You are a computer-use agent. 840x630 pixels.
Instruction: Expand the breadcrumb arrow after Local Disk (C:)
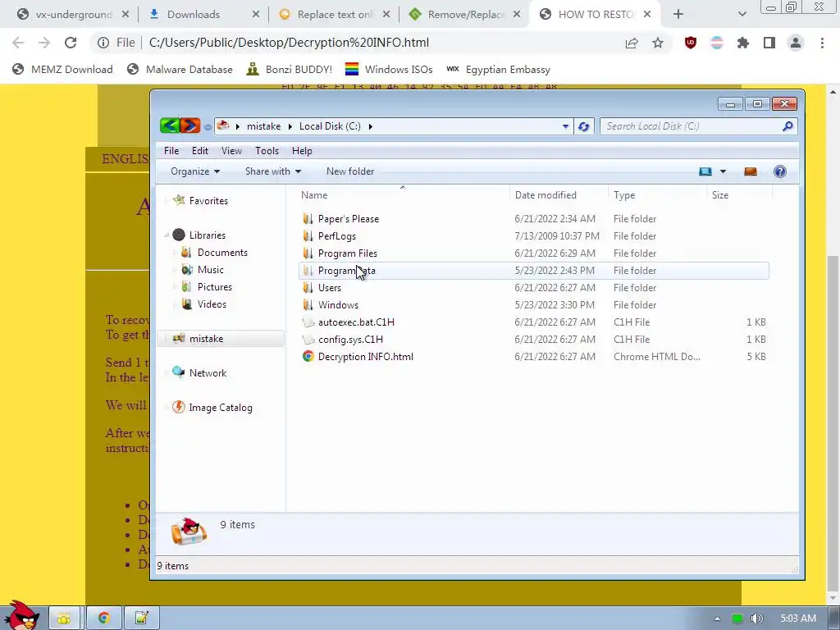click(x=370, y=126)
